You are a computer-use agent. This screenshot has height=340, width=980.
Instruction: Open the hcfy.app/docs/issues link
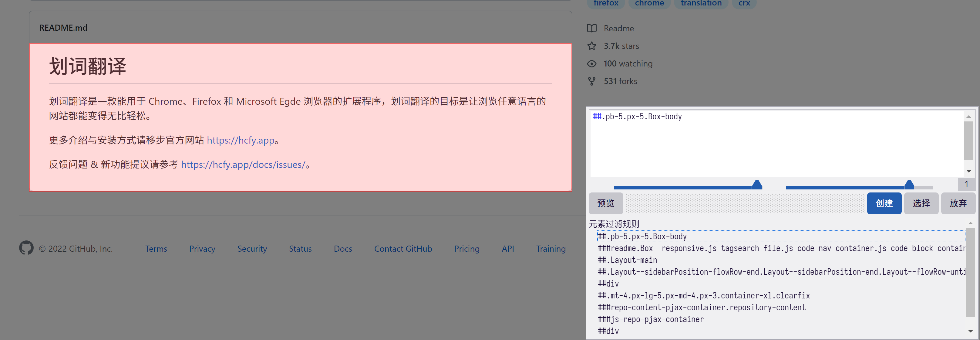point(243,165)
